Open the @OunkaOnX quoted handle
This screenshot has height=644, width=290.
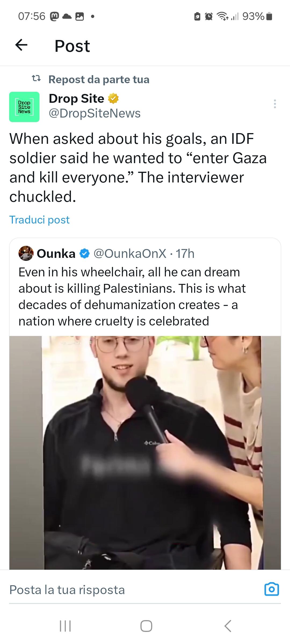[x=130, y=254]
